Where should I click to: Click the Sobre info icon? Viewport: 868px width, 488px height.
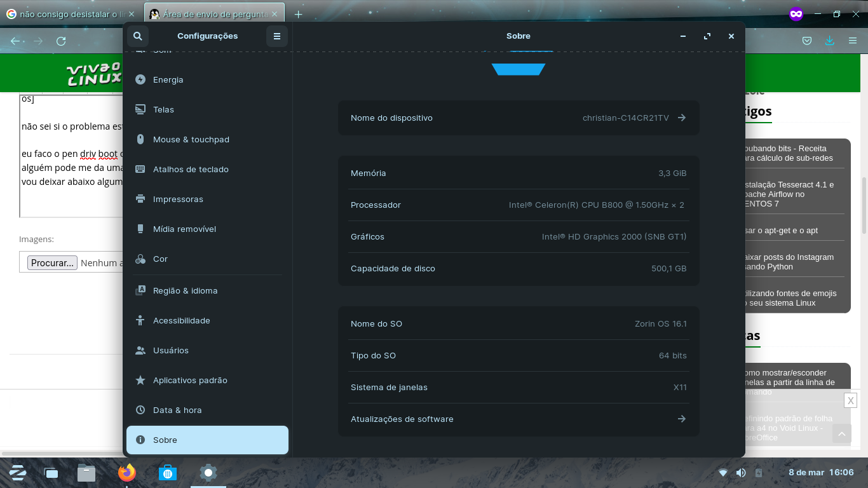[140, 440]
